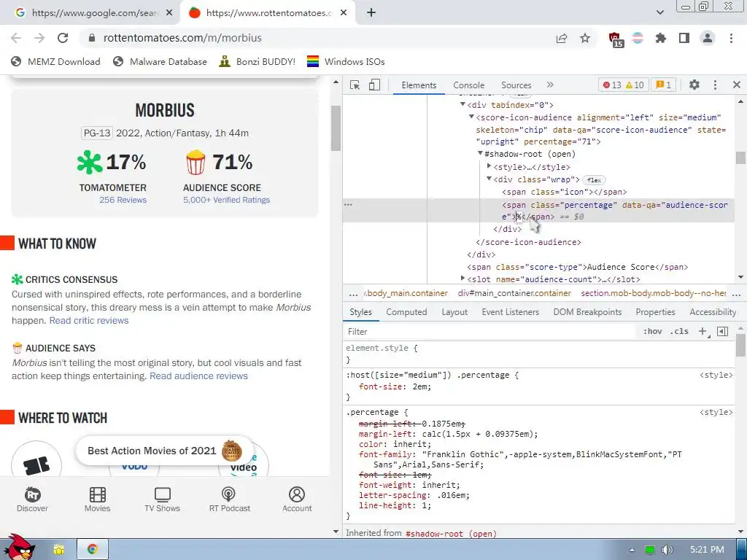Open TV Shows in bottom navigation
Image resolution: width=747 pixels, height=560 pixels.
point(163,499)
